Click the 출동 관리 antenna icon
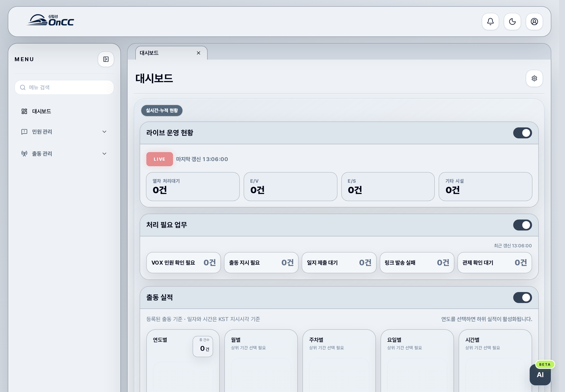 pos(24,153)
